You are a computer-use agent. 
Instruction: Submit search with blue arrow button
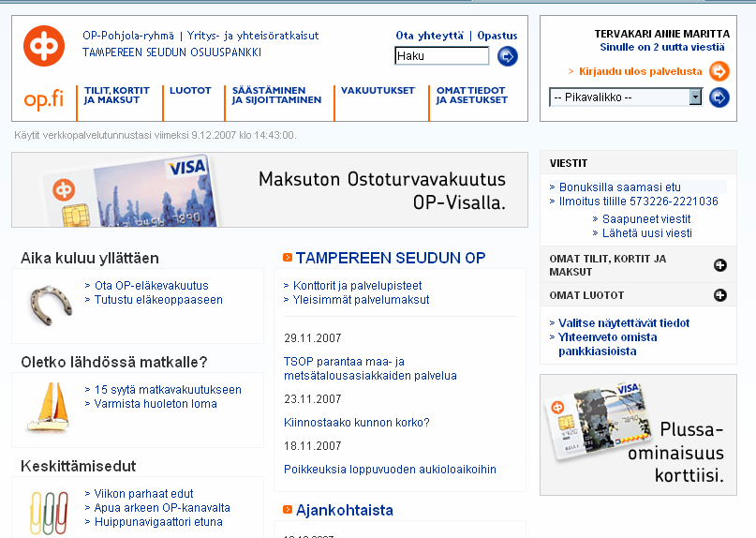coord(507,56)
